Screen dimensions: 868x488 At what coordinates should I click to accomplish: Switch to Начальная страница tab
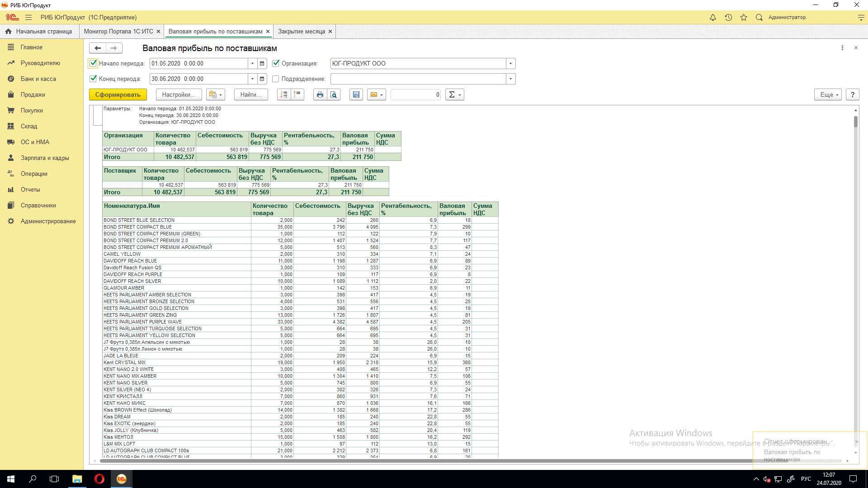(39, 32)
